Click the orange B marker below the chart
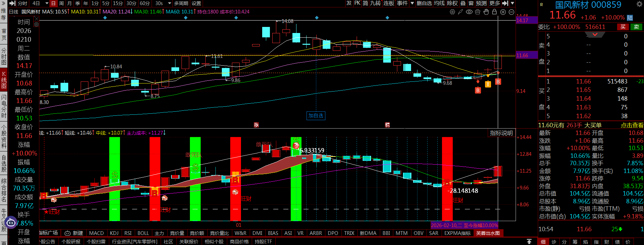 tap(478, 90)
